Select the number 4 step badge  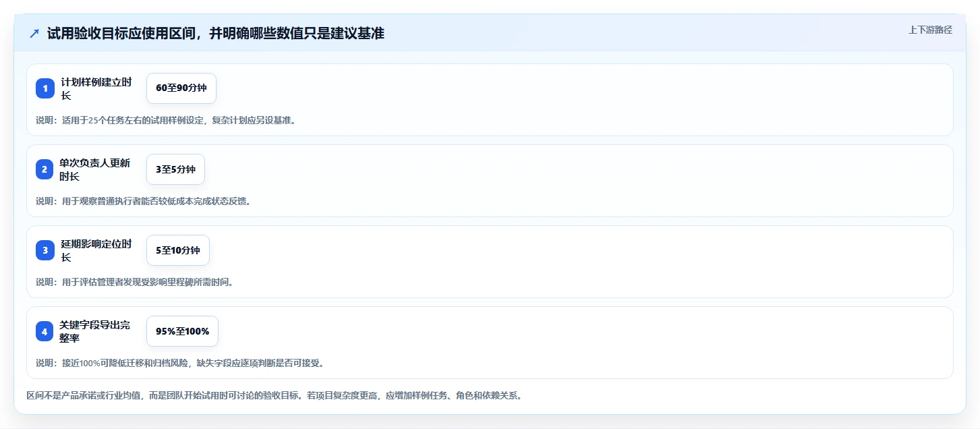45,331
